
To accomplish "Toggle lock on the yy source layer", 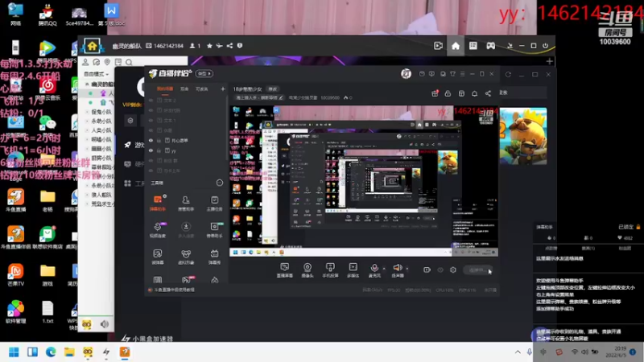I will pos(159,150).
